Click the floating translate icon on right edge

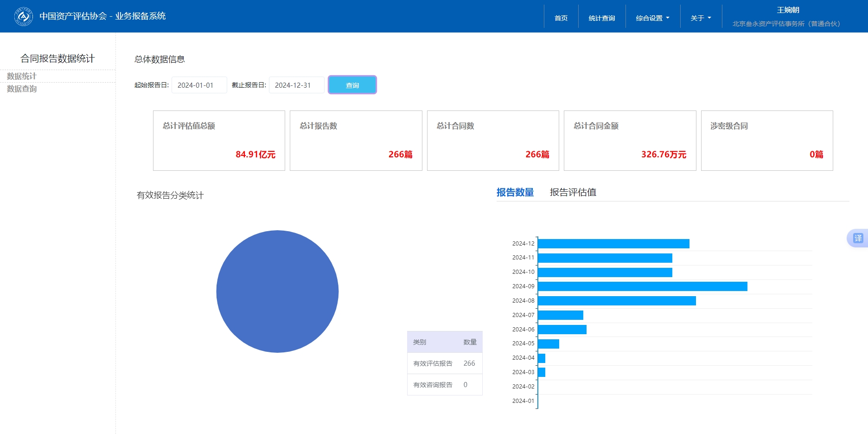(858, 238)
